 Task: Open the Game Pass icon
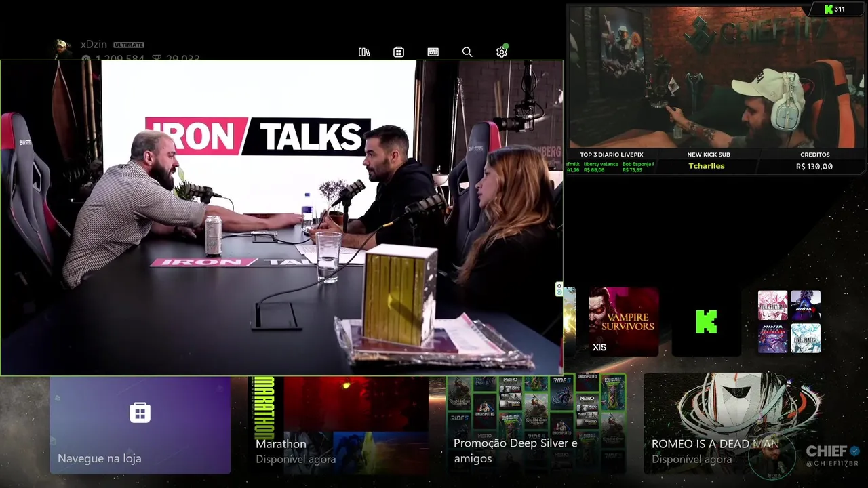(433, 52)
